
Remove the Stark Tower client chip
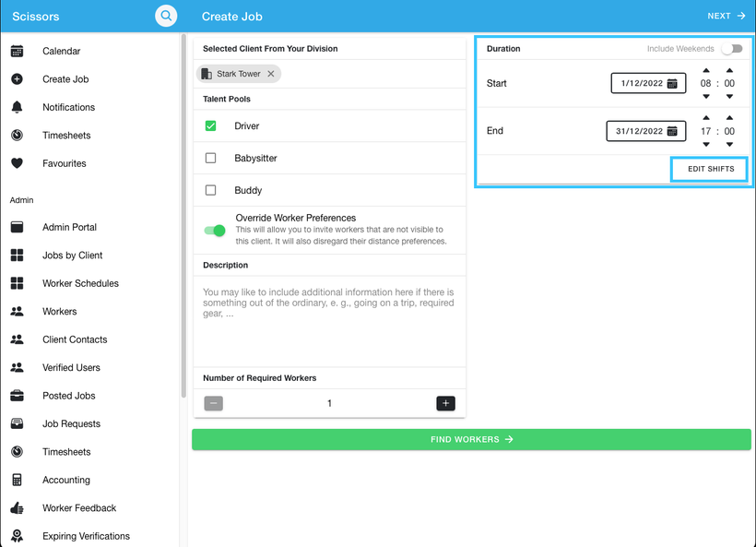271,74
